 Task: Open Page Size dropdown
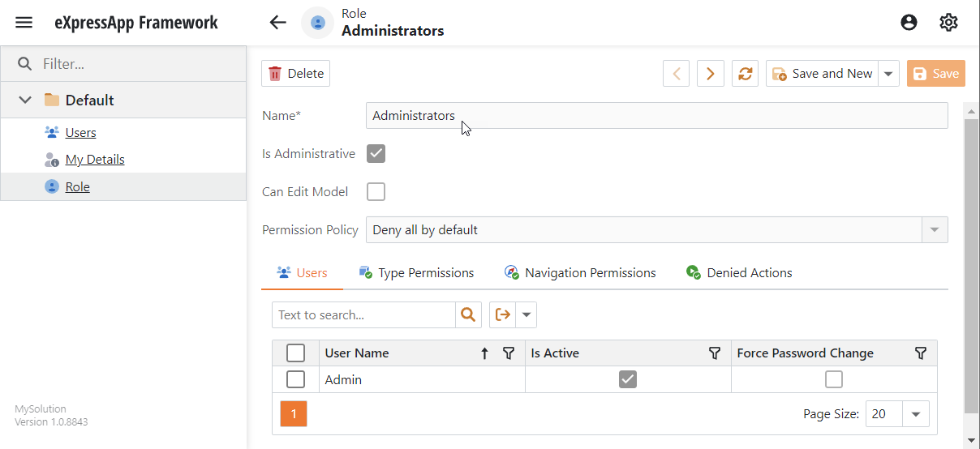pyautogui.click(x=916, y=414)
